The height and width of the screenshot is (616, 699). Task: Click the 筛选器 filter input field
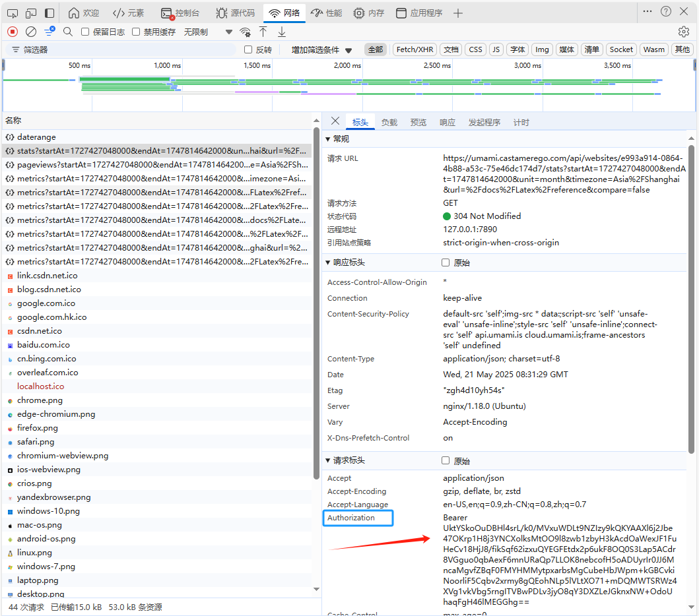click(120, 49)
